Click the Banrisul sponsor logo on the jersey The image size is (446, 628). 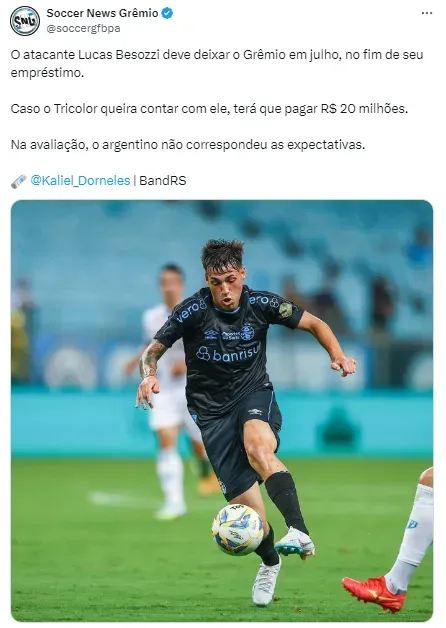[x=227, y=353]
